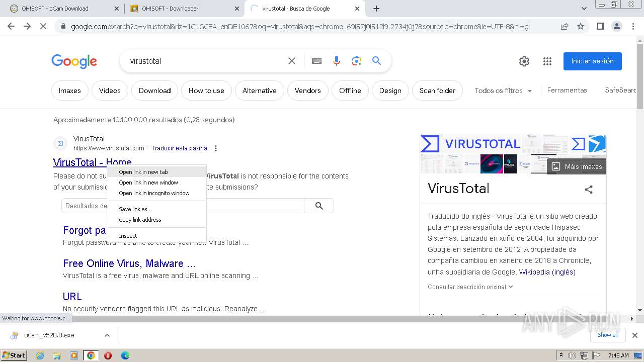The height and width of the screenshot is (362, 644).
Task: Open File Explorer from taskbar
Action: [57, 355]
